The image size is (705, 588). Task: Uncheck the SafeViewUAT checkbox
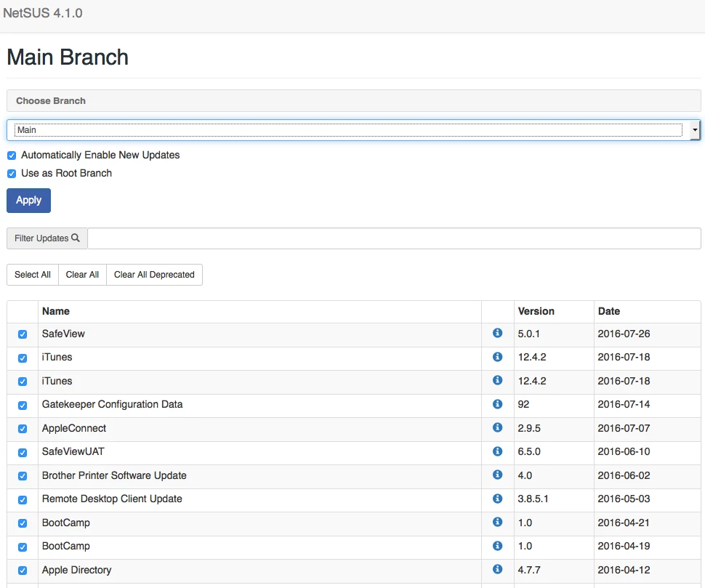pos(23,453)
